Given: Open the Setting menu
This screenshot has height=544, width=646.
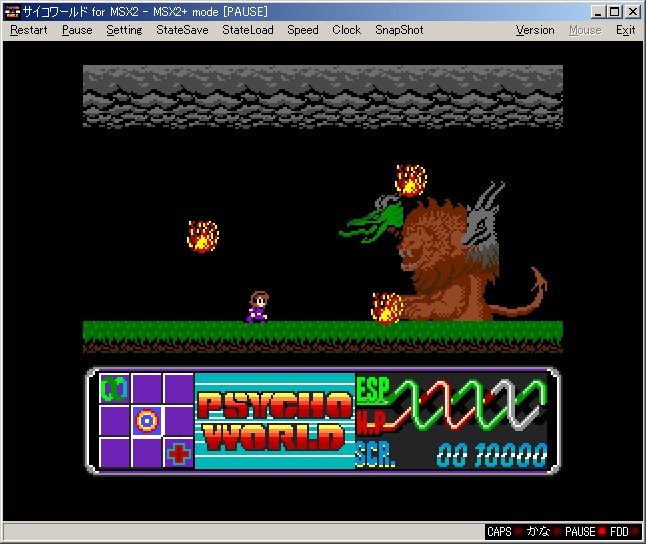Looking at the screenshot, I should point(124,30).
